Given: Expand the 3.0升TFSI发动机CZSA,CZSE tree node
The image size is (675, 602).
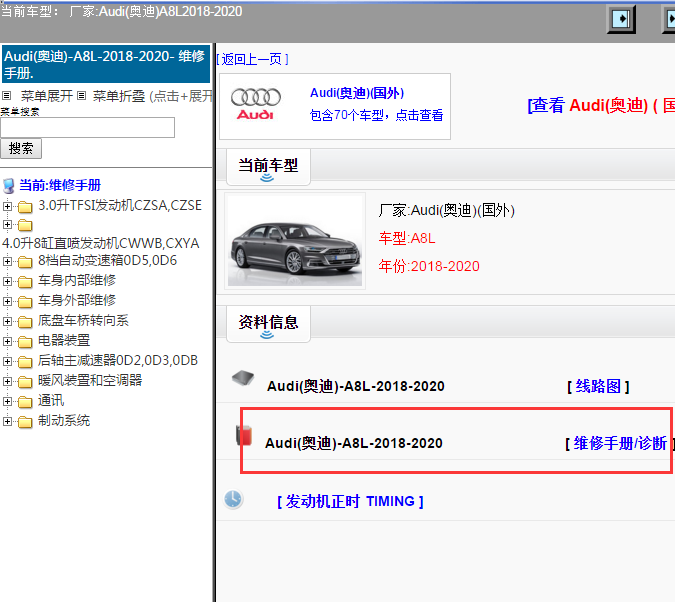Looking at the screenshot, I should (7, 206).
